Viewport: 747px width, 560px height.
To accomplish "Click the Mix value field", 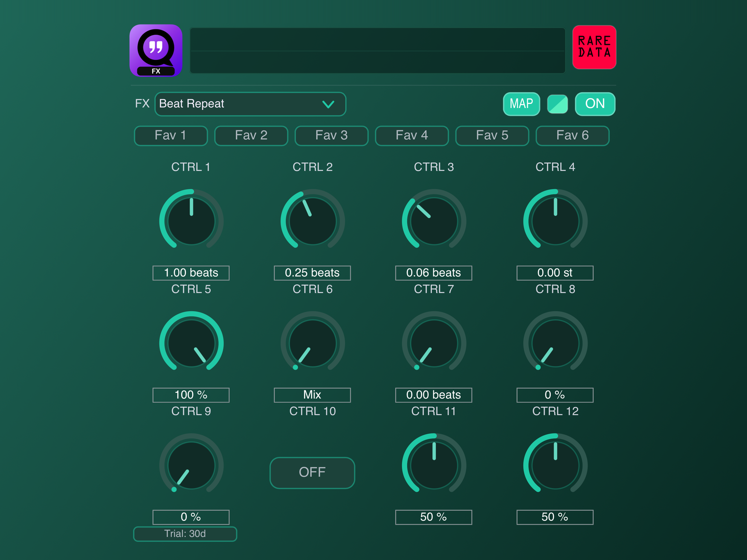I will coord(312,395).
